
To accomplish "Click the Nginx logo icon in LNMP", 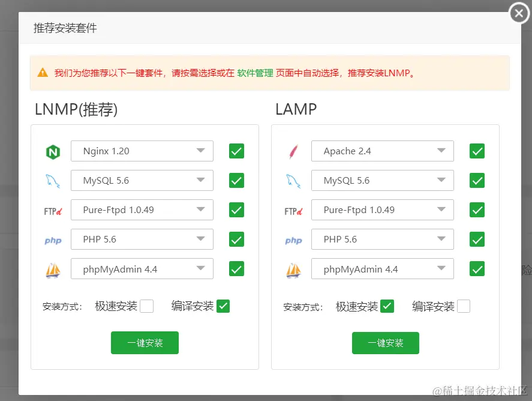I will 53,152.
